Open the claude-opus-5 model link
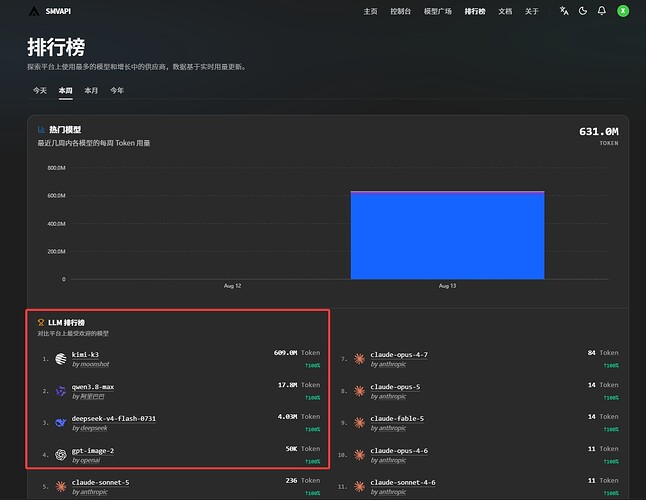 396,387
